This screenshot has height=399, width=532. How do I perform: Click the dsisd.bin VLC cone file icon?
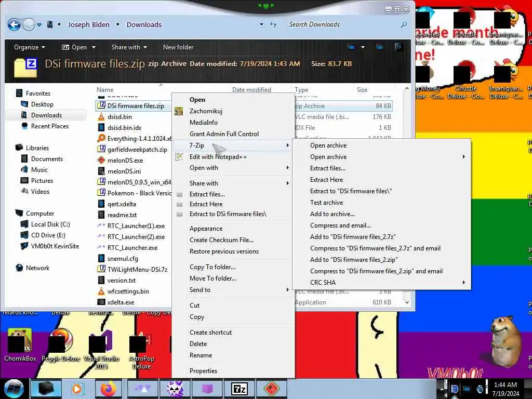pyautogui.click(x=101, y=117)
